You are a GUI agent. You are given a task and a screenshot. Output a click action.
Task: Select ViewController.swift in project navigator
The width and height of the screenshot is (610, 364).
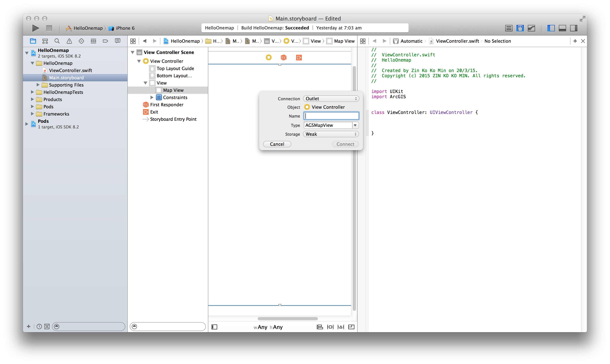(71, 70)
